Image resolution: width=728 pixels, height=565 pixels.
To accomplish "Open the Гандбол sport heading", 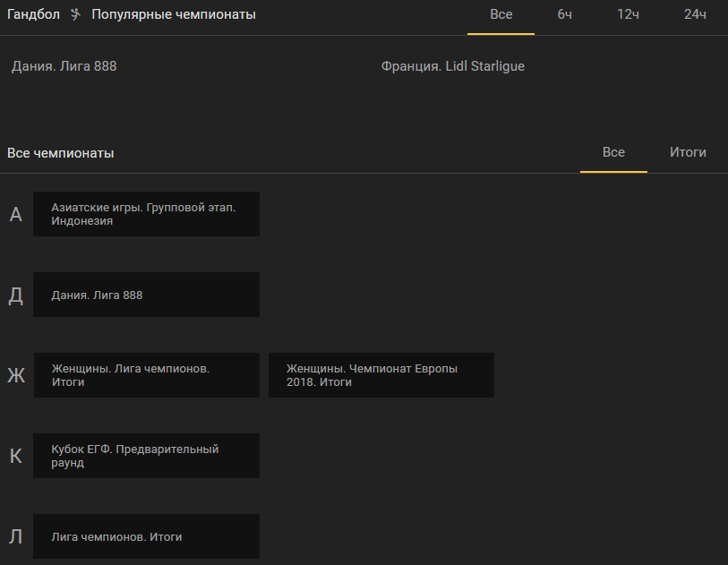I will pos(33,14).
